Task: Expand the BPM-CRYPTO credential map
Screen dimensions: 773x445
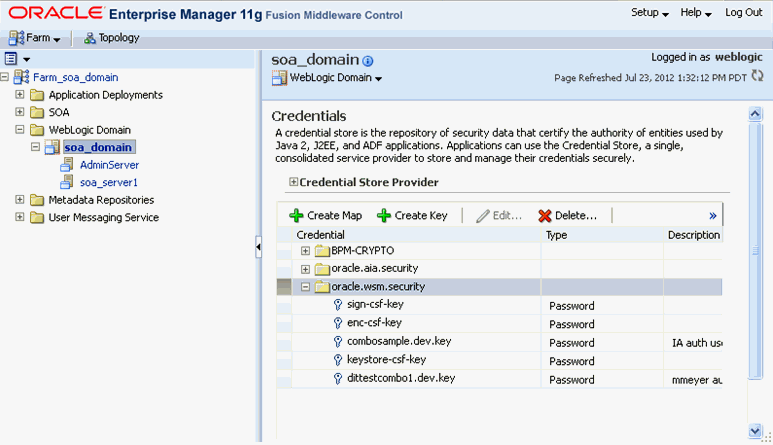Action: (306, 251)
